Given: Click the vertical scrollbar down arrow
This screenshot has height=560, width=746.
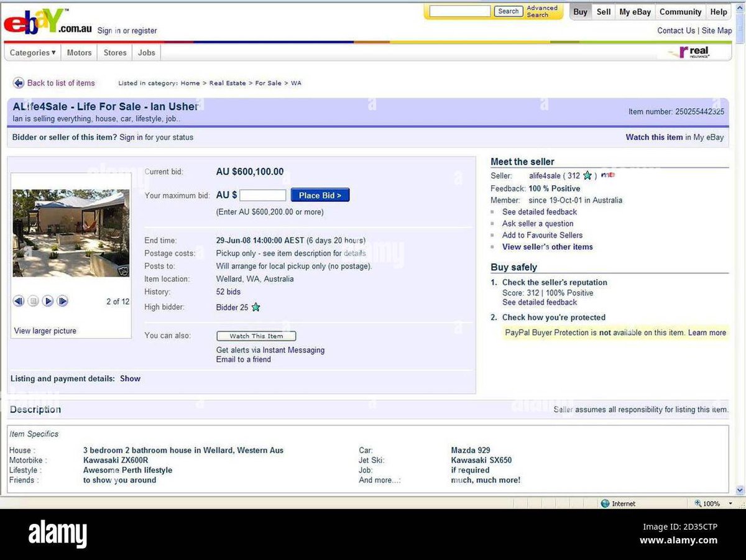Looking at the screenshot, I should point(740,490).
